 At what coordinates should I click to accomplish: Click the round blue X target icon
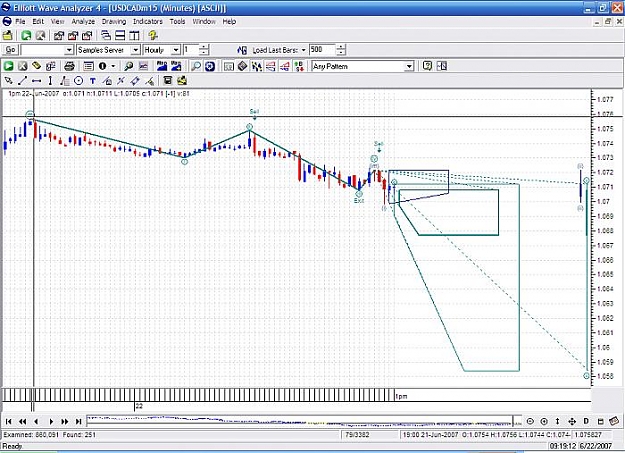[x=210, y=66]
